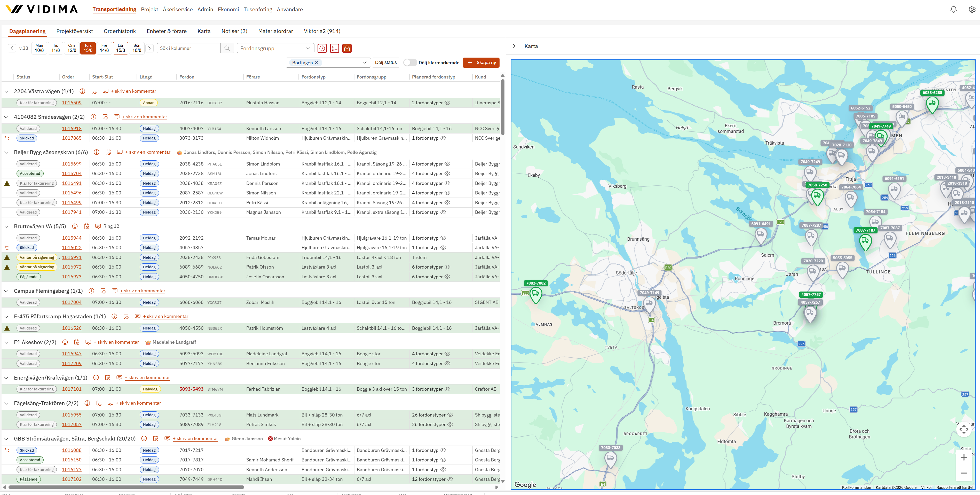Click calendar-clock icon for 4104082 Smidesvägen
Image resolution: width=980 pixels, height=495 pixels.
[105, 117]
